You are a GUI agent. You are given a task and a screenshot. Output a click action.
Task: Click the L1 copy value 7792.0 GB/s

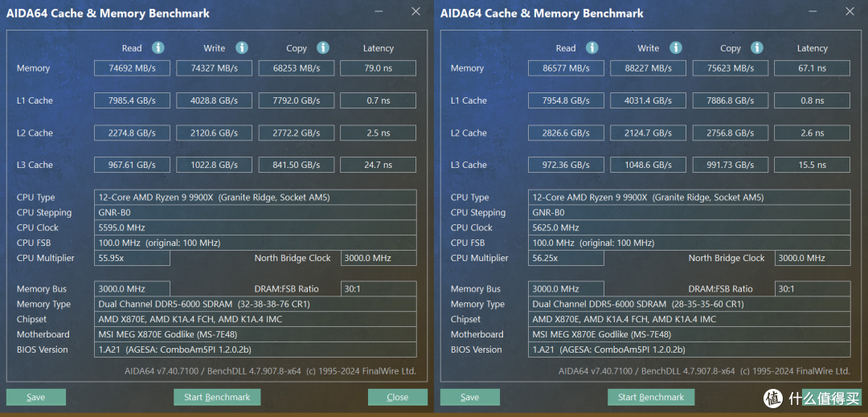(296, 100)
